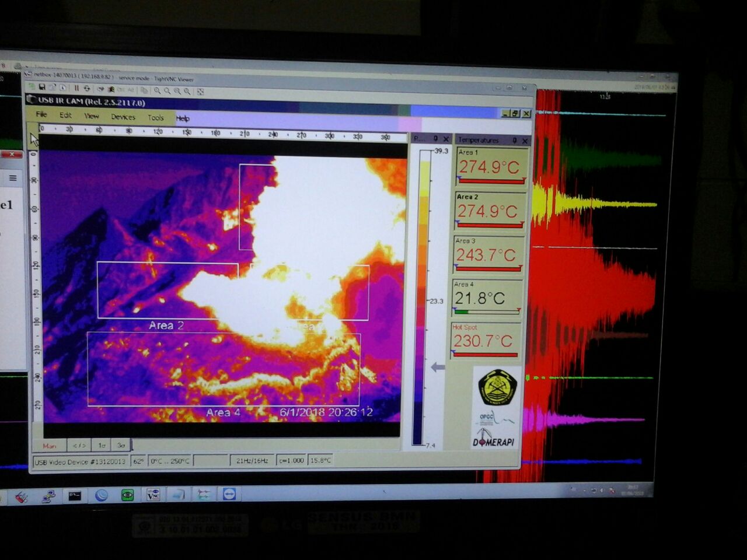Click the min/max '< / >' scaling button
This screenshot has width=747, height=560.
pos(79,446)
